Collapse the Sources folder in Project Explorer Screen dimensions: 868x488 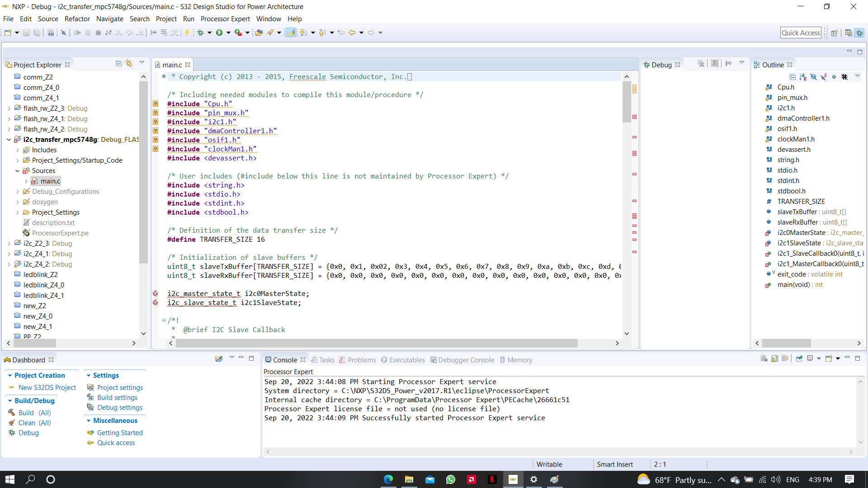(18, 170)
